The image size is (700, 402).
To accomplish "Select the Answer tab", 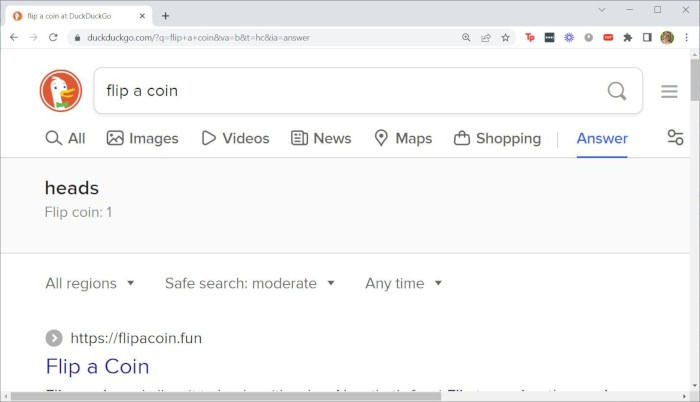I will (602, 138).
